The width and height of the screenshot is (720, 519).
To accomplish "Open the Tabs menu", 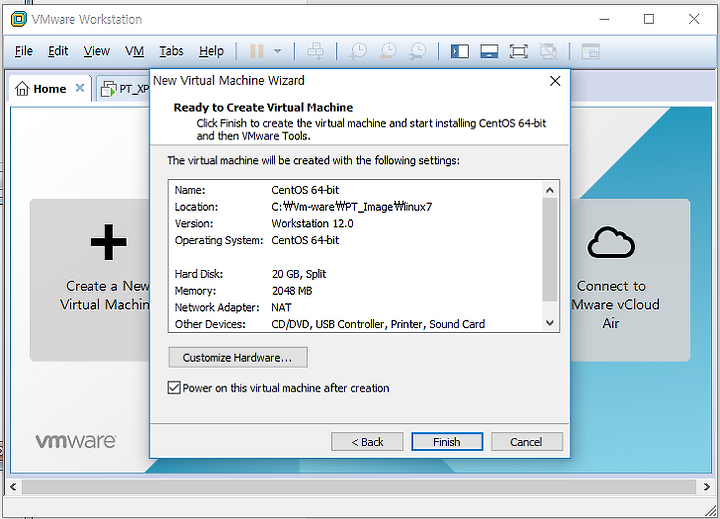I will click(171, 51).
